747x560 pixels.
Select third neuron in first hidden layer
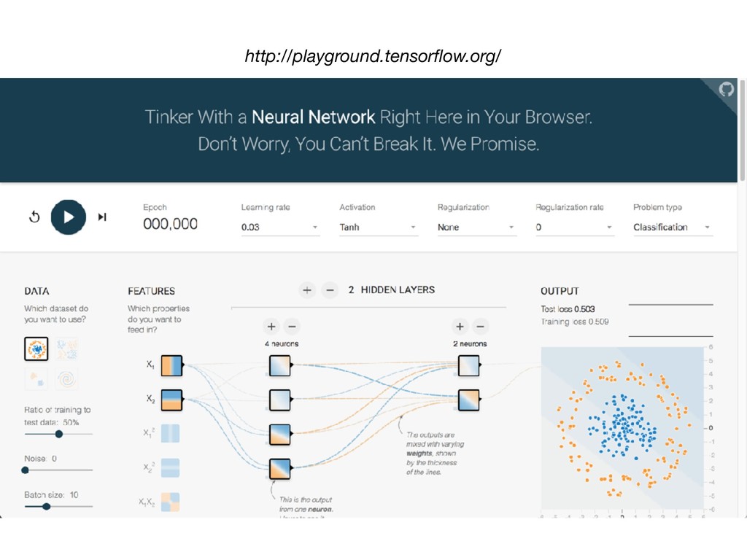280,435
